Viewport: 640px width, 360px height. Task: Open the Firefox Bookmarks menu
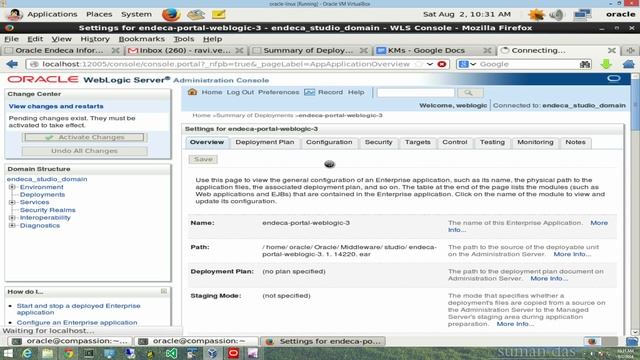pos(141,39)
